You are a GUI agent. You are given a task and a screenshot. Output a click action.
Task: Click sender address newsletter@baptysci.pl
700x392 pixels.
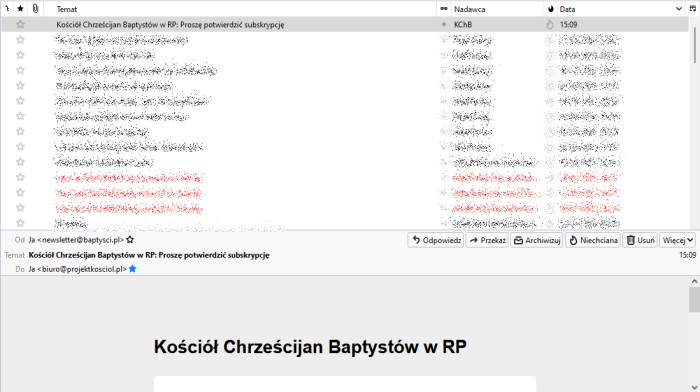(76, 240)
